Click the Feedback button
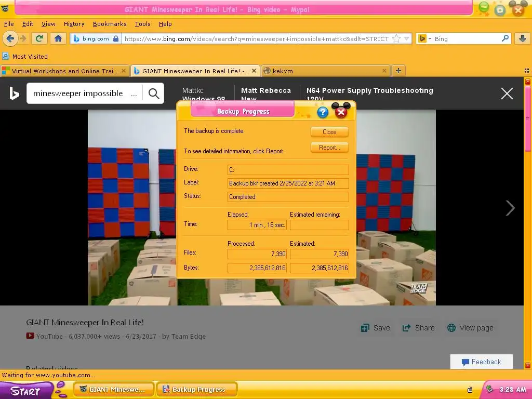 [482, 362]
